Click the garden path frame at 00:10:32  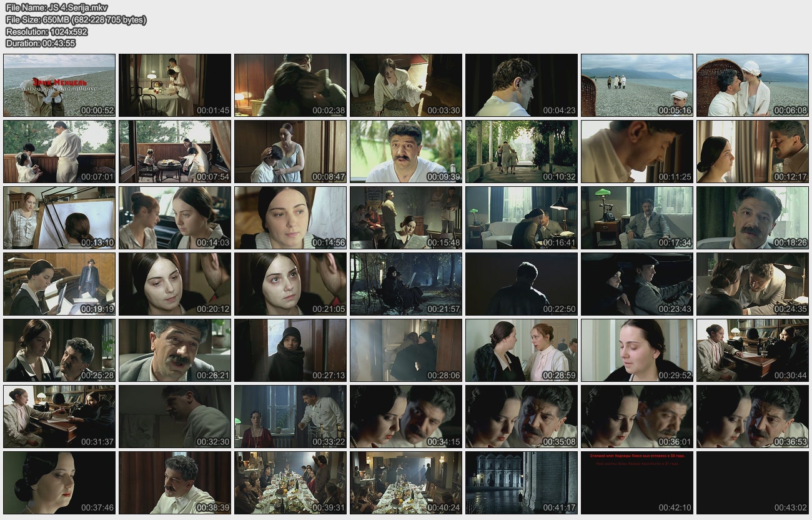tap(521, 151)
